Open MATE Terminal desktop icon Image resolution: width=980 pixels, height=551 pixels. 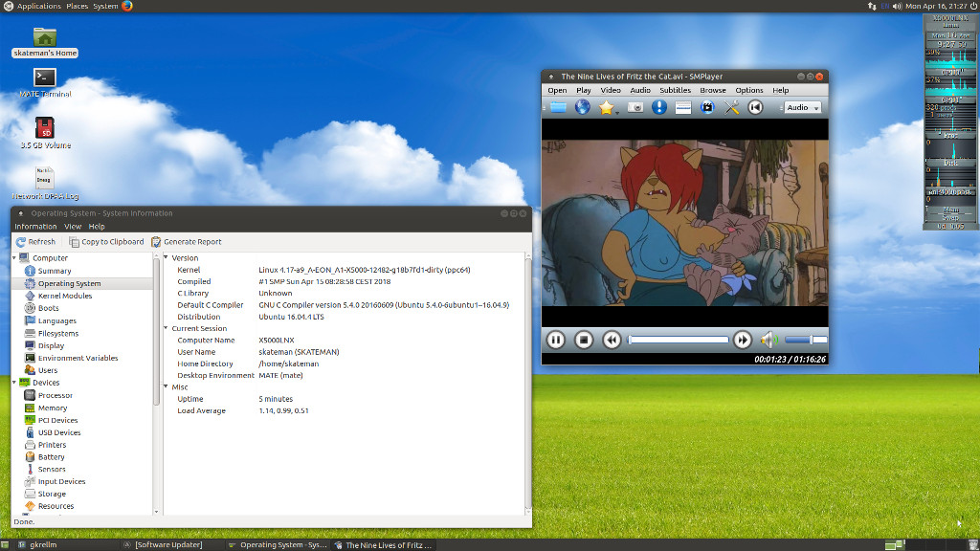tap(45, 83)
